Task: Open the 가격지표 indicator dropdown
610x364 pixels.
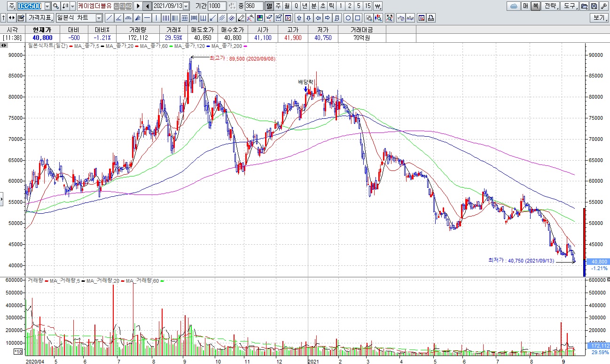Action: coord(40,18)
